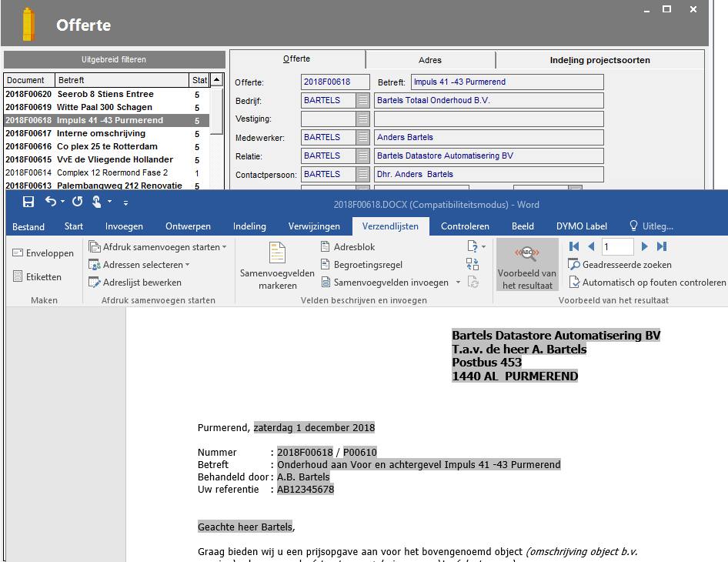Open the Bestand tab
Image resolution: width=728 pixels, height=562 pixels.
[x=28, y=226]
